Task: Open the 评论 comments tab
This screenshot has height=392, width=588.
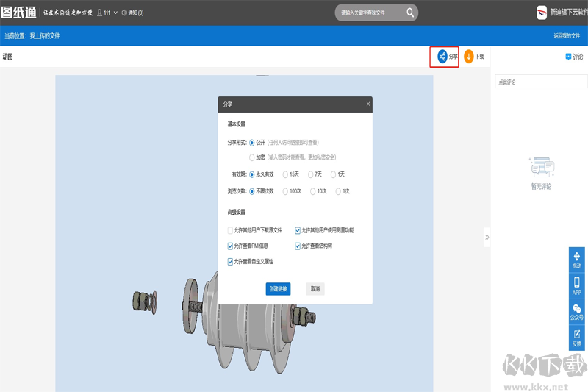Action: click(573, 57)
